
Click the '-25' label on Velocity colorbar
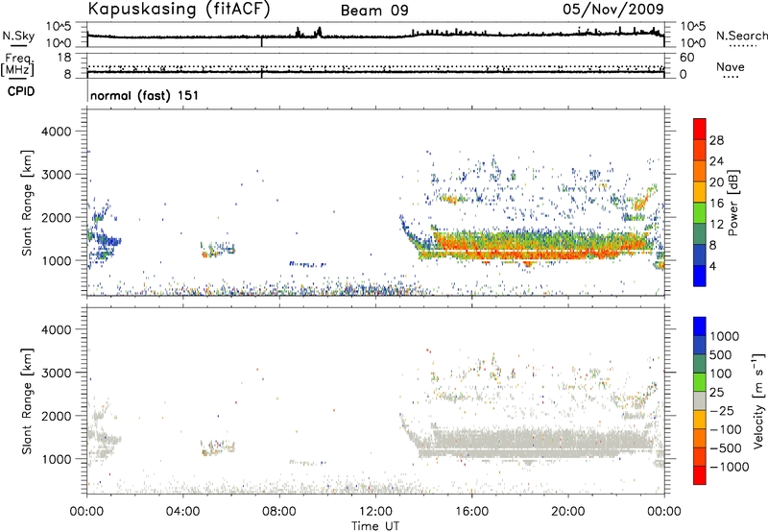[723, 410]
